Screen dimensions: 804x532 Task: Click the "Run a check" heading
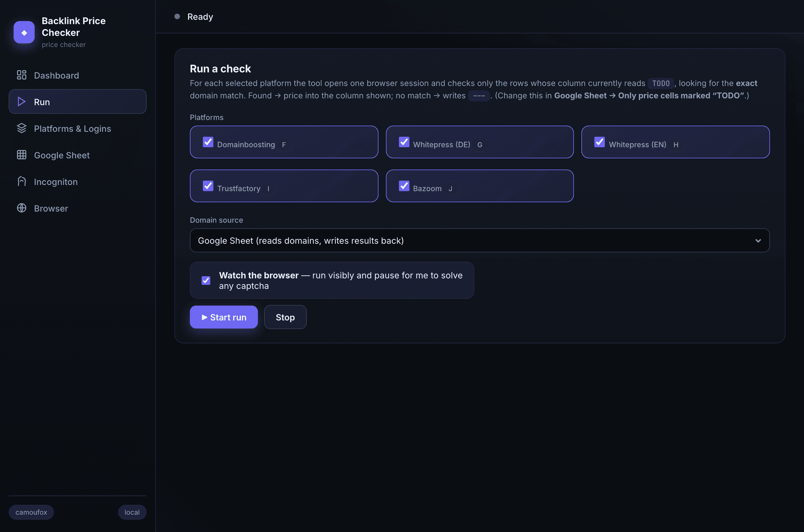[220, 69]
